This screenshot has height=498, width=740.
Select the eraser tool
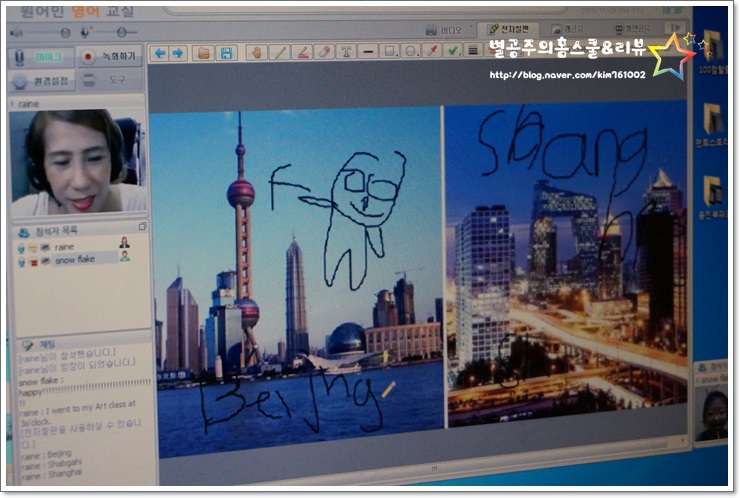[325, 51]
